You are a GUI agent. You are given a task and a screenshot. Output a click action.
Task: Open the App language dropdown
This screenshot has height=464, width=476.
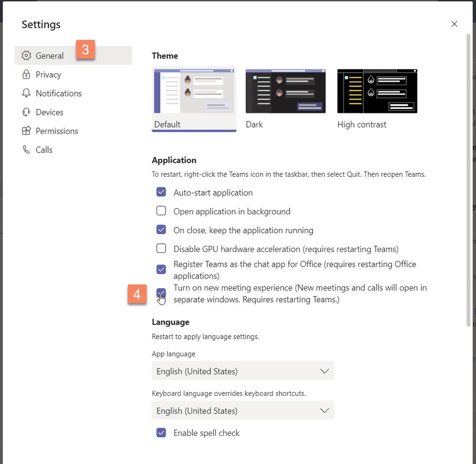click(x=243, y=371)
